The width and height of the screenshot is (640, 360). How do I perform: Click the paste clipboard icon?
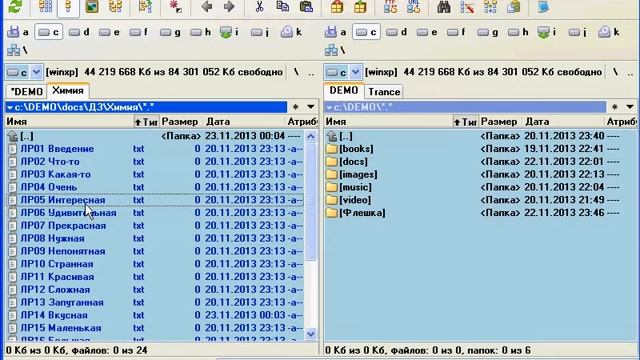(x=306, y=7)
